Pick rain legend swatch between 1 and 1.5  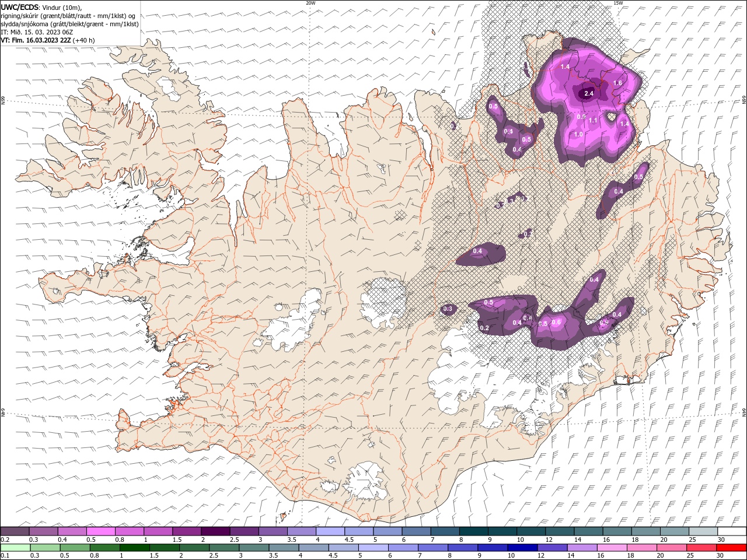click(x=134, y=548)
